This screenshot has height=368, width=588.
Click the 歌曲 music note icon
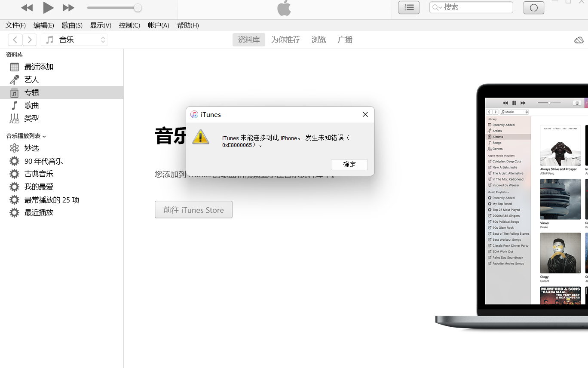click(15, 105)
